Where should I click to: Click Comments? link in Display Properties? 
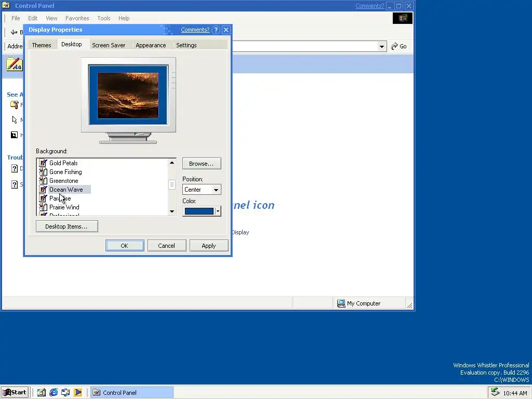tap(195, 30)
